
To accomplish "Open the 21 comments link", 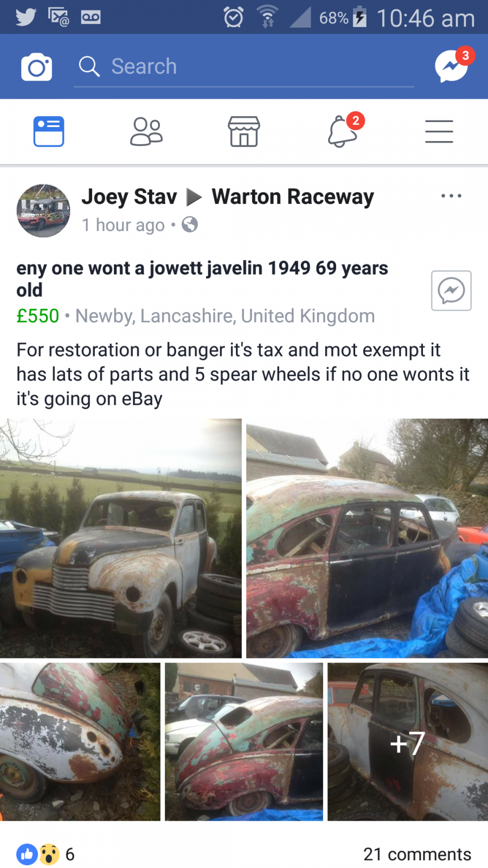I will click(417, 854).
